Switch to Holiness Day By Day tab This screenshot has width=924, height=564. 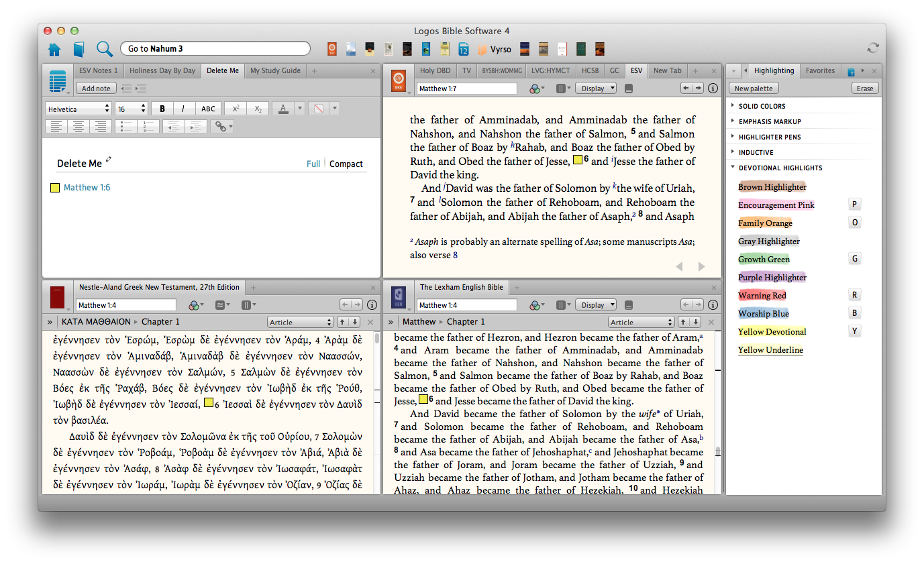point(162,70)
